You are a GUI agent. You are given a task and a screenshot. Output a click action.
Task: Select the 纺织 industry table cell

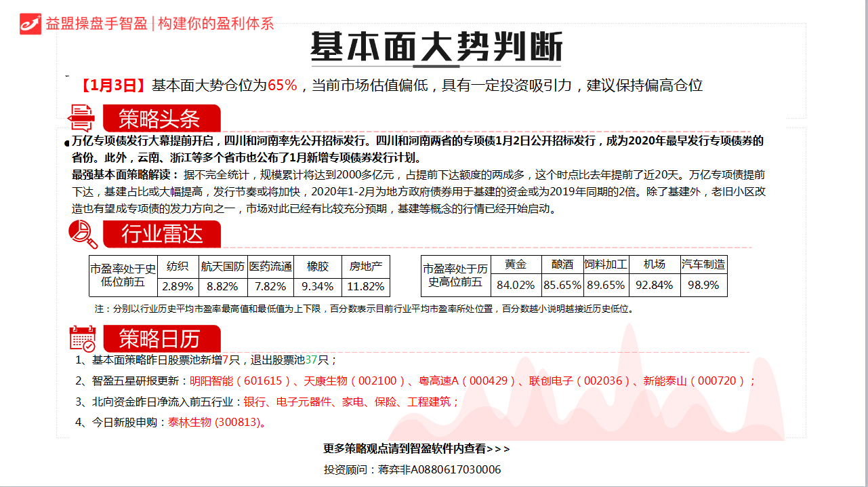pyautogui.click(x=178, y=266)
